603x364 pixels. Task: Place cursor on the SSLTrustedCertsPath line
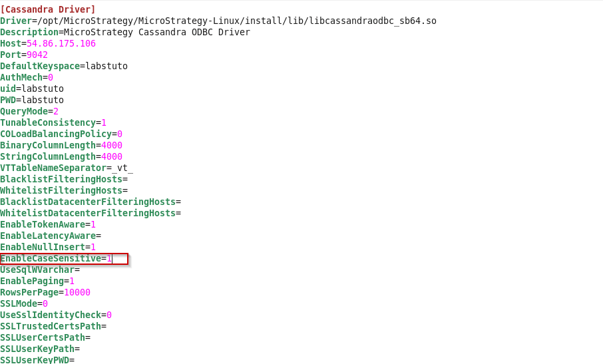click(x=53, y=326)
